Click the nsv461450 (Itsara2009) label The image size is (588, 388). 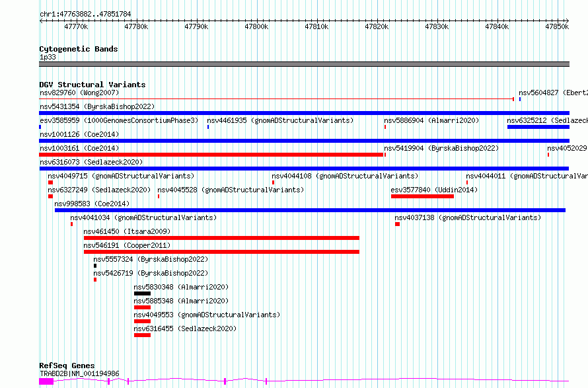click(x=127, y=231)
